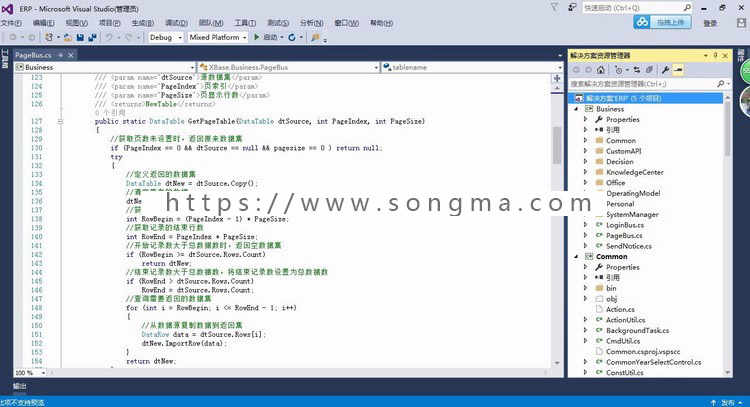Click the Quick Launch magnifier icon
This screenshot has width=750, height=407.
(687, 7)
